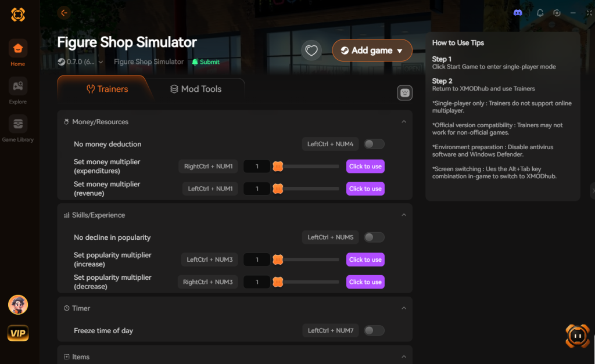Switch to the Mod Tools tab

tap(196, 89)
